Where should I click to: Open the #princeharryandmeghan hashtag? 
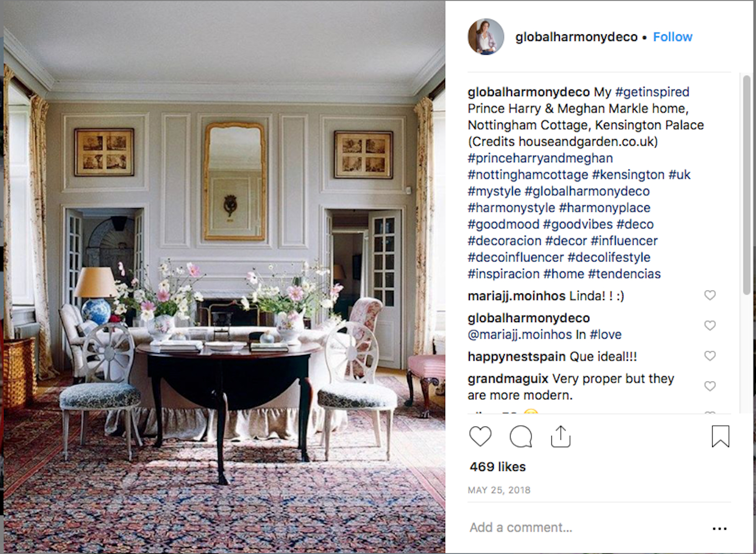540,158
